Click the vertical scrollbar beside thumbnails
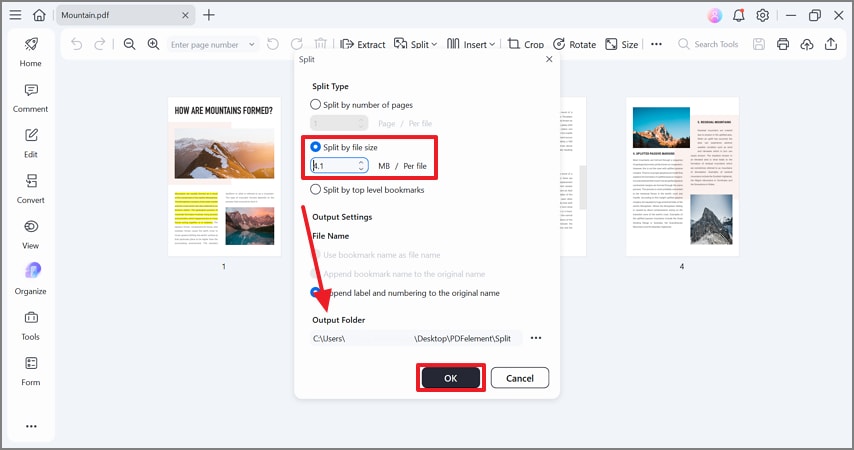The width and height of the screenshot is (854, 450). coord(582,187)
